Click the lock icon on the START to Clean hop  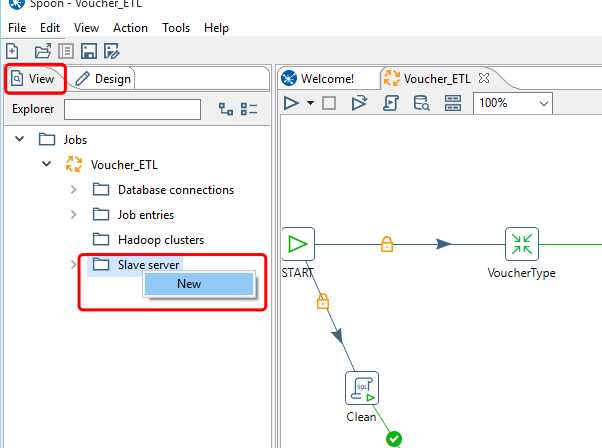click(323, 301)
